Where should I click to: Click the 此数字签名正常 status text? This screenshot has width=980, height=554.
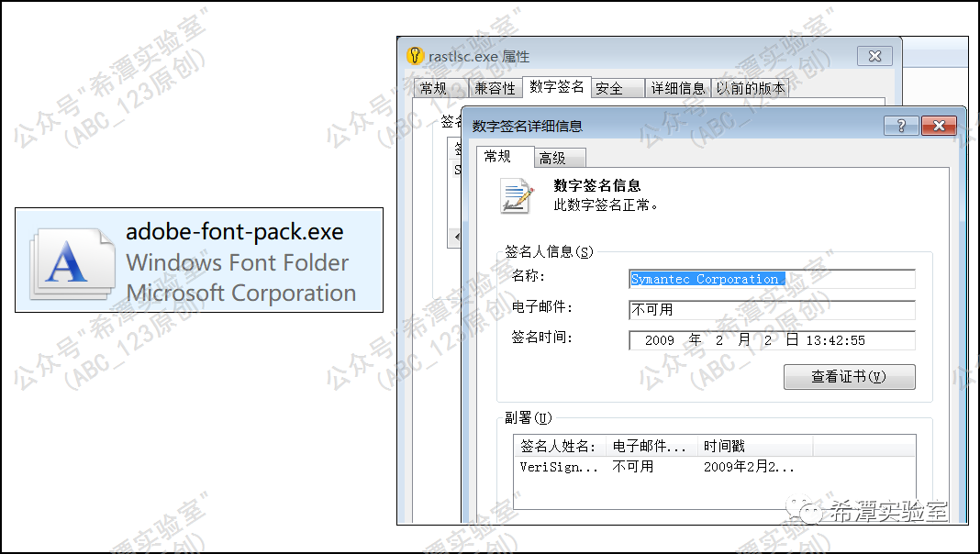pyautogui.click(x=606, y=205)
